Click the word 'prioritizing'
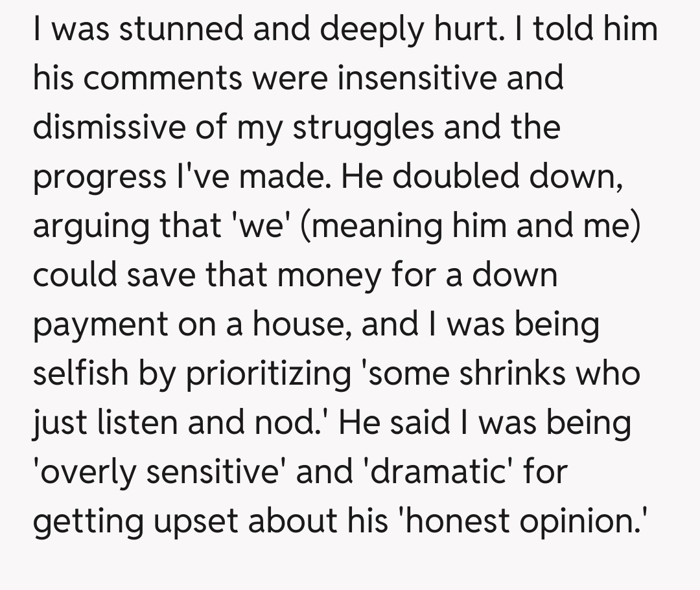700x590 pixels. coord(268,374)
